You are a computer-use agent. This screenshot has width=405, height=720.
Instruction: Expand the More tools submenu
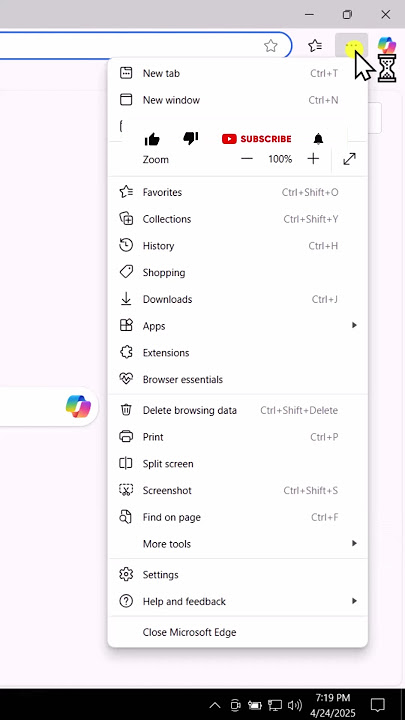pyautogui.click(x=237, y=544)
